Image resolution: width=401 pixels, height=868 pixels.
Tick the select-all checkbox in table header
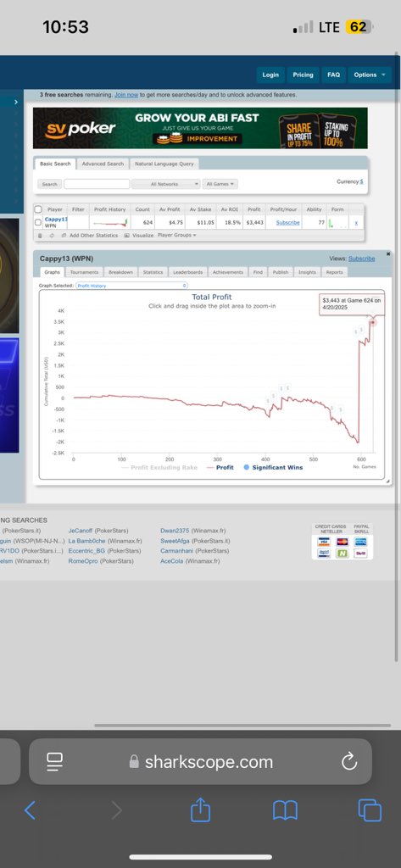(37, 209)
